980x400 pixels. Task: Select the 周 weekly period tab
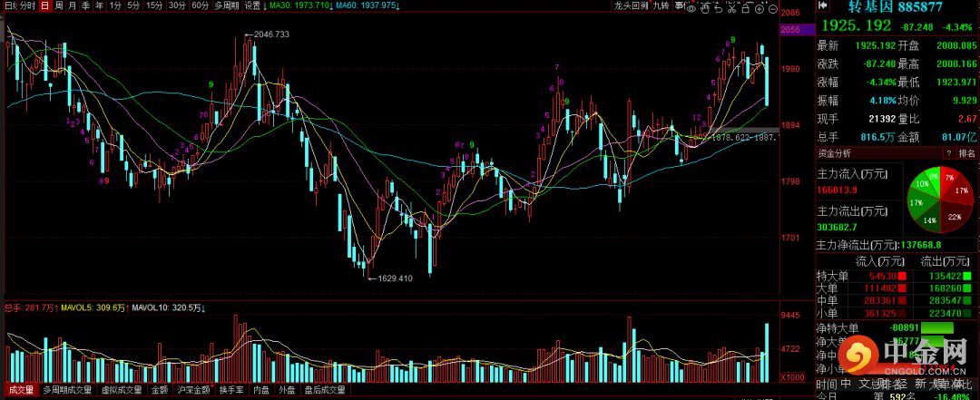coord(58,5)
